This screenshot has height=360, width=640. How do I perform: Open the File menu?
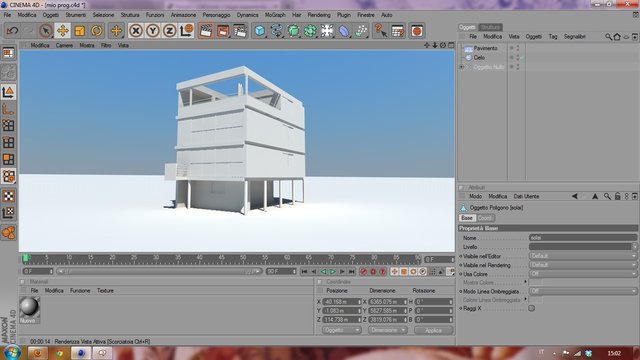coord(7,15)
